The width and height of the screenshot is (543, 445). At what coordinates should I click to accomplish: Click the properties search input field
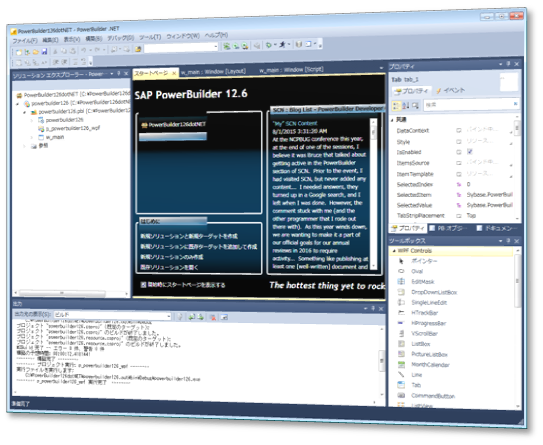(x=468, y=105)
